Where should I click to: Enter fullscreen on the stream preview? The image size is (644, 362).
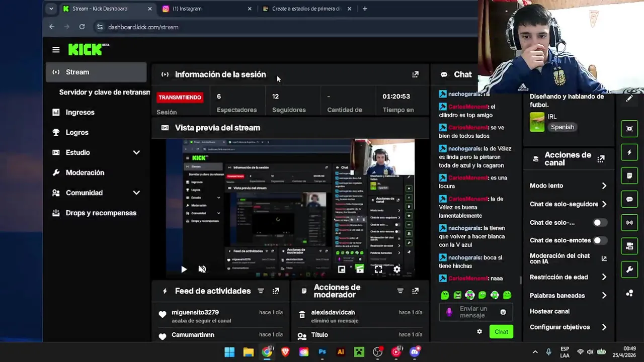tap(378, 269)
